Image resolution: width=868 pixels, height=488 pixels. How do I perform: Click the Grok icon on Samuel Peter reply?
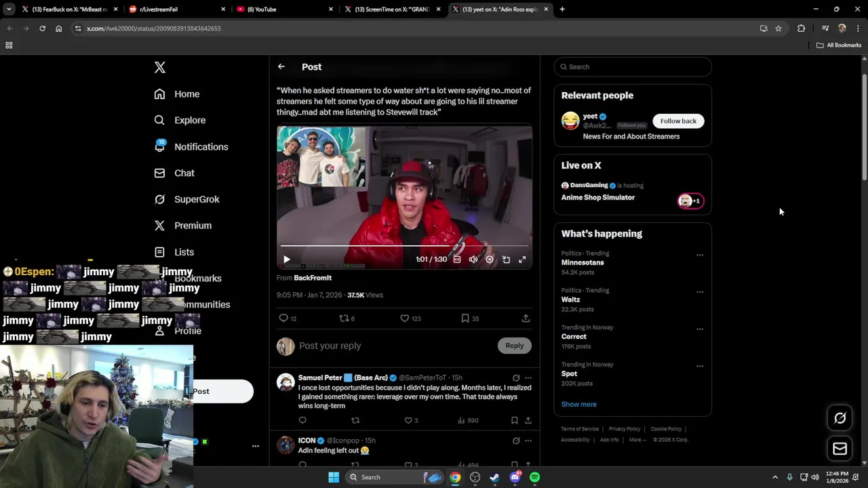pos(516,378)
